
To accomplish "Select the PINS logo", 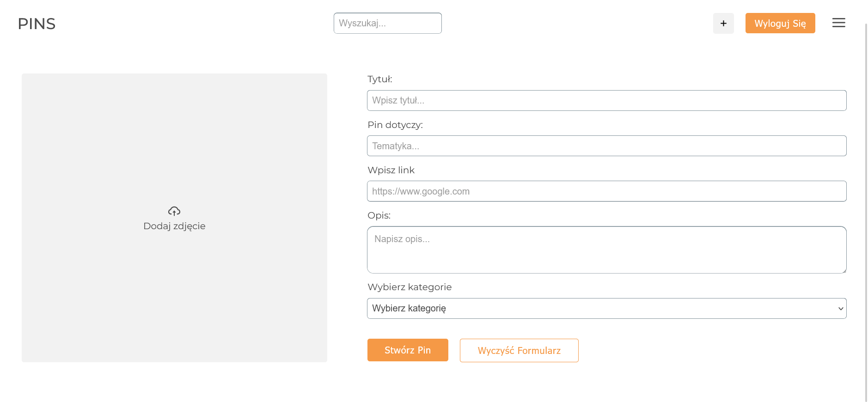I will click(x=37, y=24).
